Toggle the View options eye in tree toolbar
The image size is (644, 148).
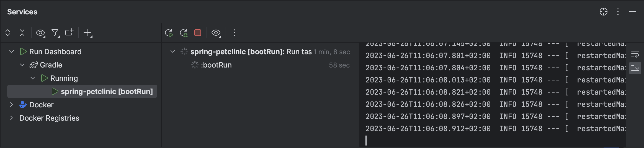(40, 33)
